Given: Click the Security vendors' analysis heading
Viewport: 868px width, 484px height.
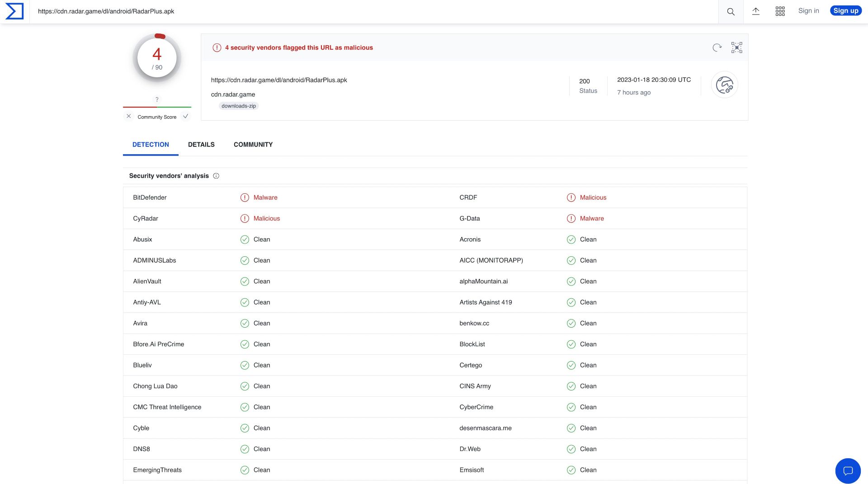Looking at the screenshot, I should pos(169,176).
